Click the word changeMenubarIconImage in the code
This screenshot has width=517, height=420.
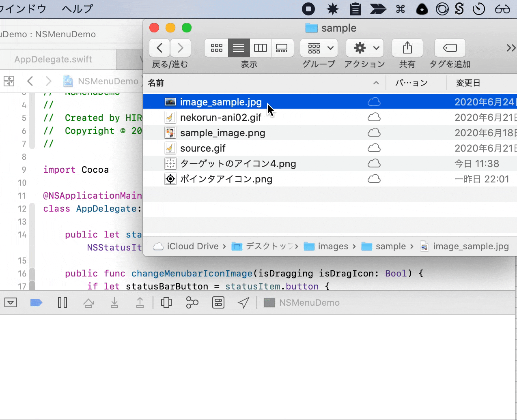[192, 273]
